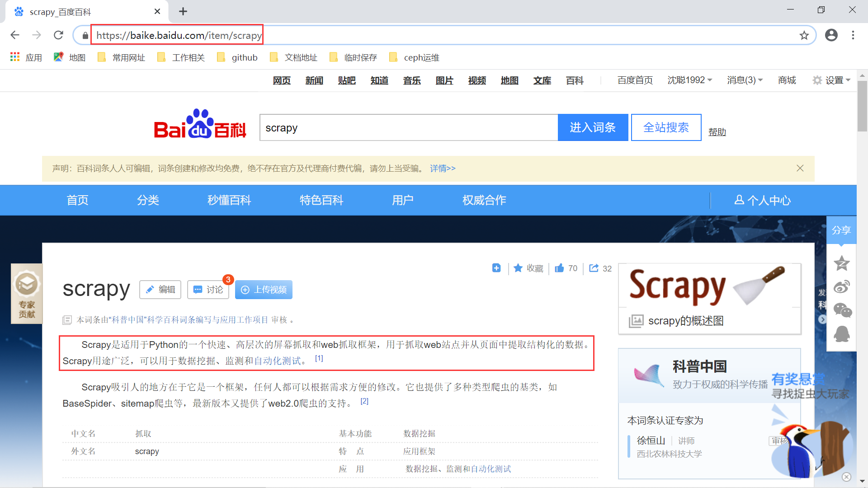Click the 上传视频 camera icon
Image resolution: width=868 pixels, height=488 pixels.
click(245, 290)
